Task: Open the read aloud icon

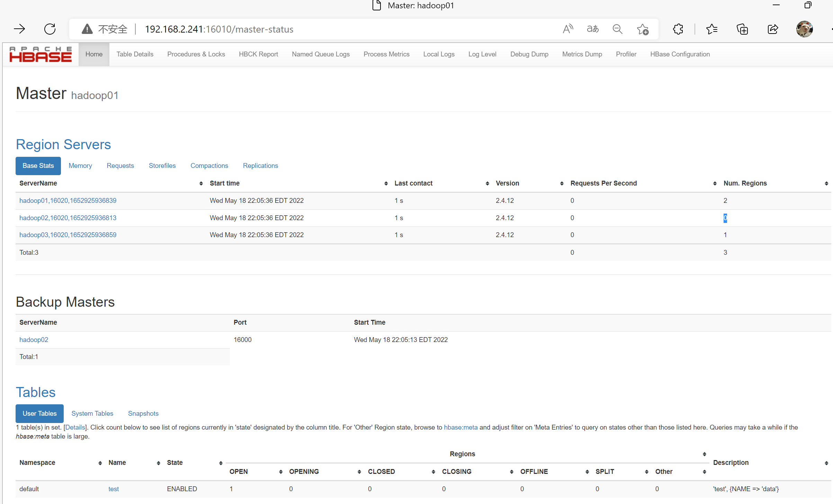Action: pos(568,29)
